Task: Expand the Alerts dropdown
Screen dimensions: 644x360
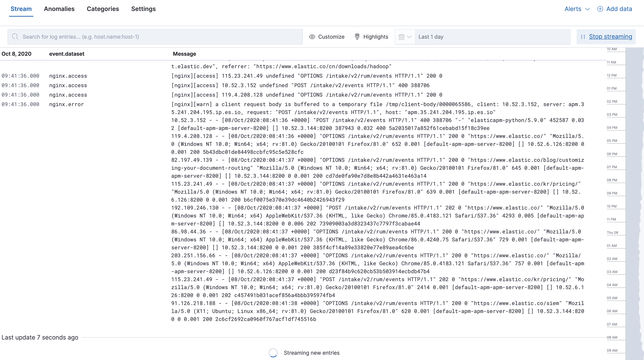Action: pos(577,9)
